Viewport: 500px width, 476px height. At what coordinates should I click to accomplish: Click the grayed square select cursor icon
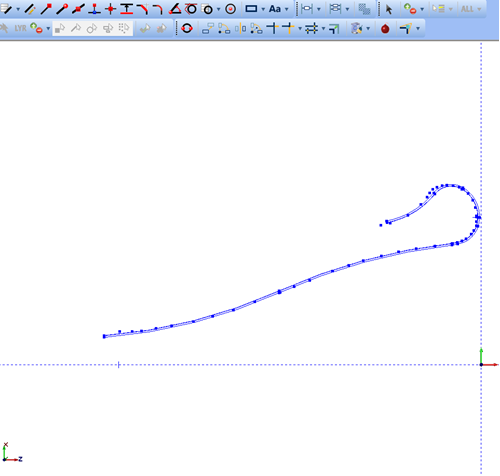pos(60,29)
